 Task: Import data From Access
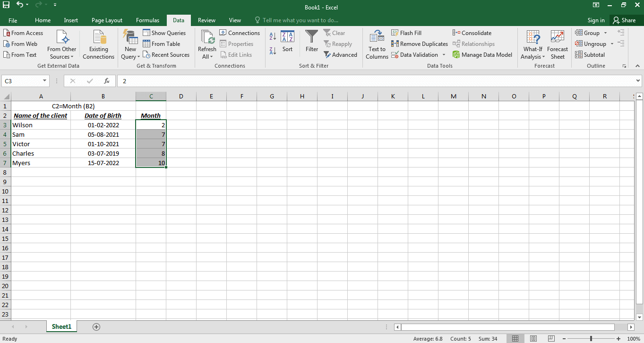pyautogui.click(x=23, y=33)
